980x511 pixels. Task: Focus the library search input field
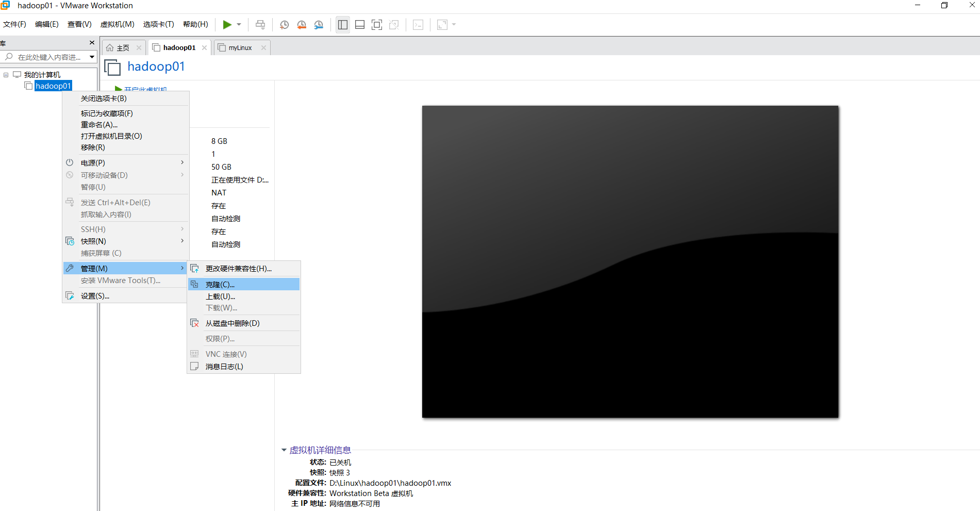pos(44,57)
